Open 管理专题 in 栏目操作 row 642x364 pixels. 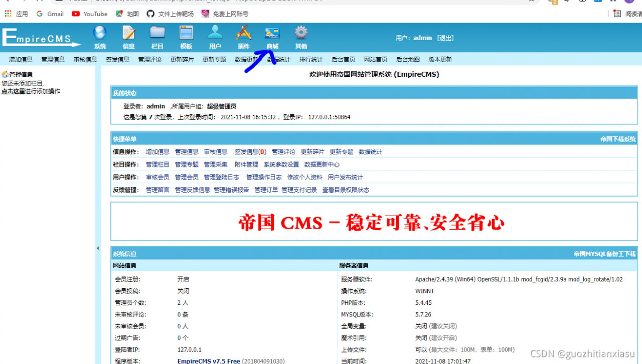(x=187, y=164)
